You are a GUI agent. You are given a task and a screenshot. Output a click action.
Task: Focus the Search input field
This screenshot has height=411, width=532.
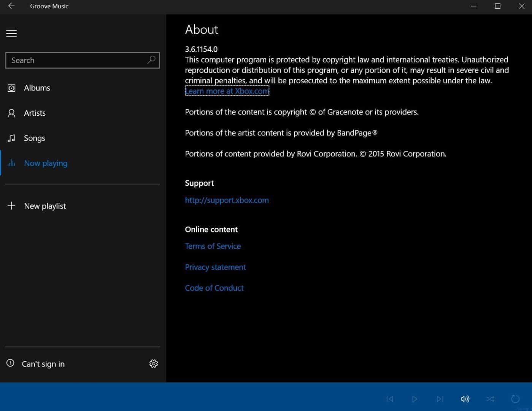point(83,60)
